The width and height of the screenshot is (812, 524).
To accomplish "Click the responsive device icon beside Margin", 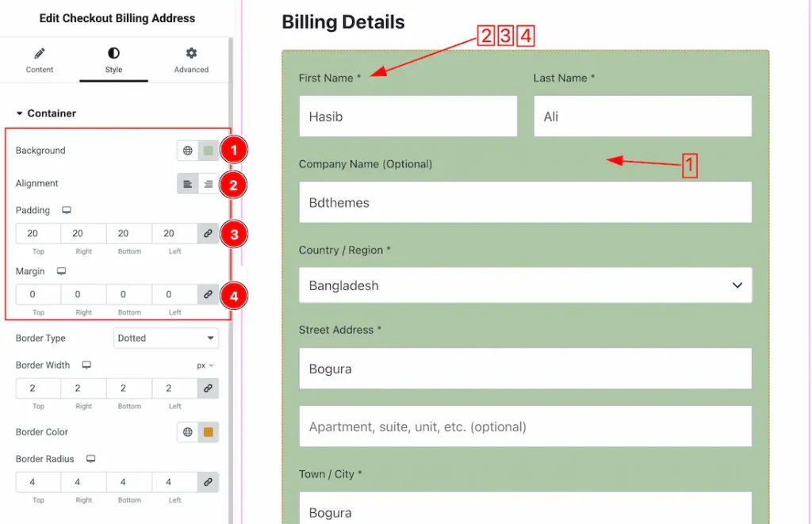I will coord(61,272).
